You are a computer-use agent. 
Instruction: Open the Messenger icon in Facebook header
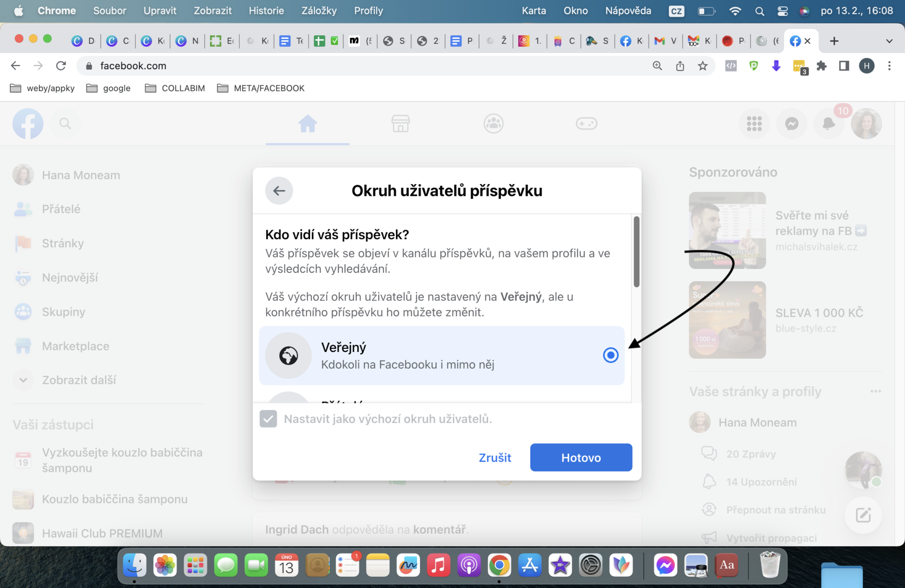[791, 123]
